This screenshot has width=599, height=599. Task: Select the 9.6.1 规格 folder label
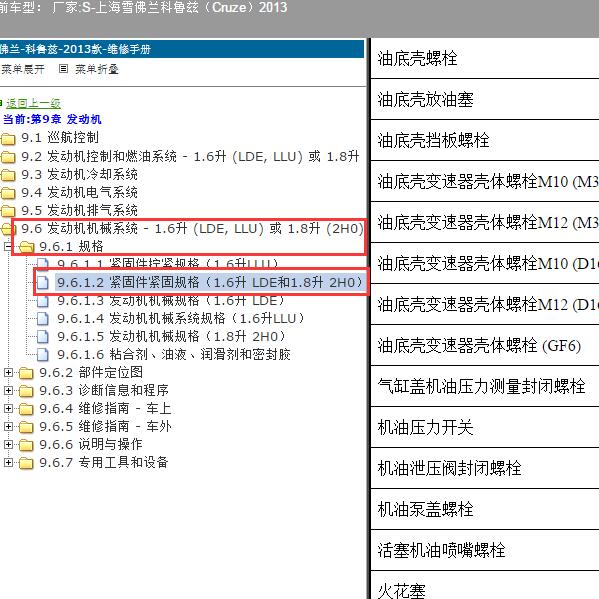[x=71, y=246]
